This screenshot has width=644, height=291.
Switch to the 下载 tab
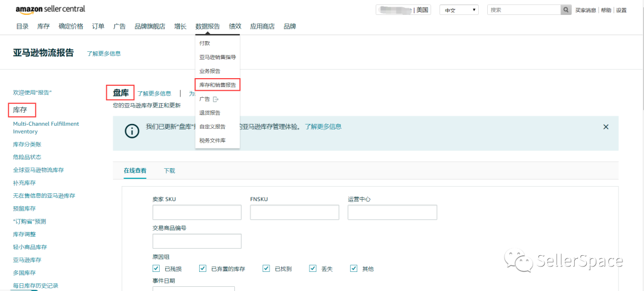pyautogui.click(x=169, y=171)
